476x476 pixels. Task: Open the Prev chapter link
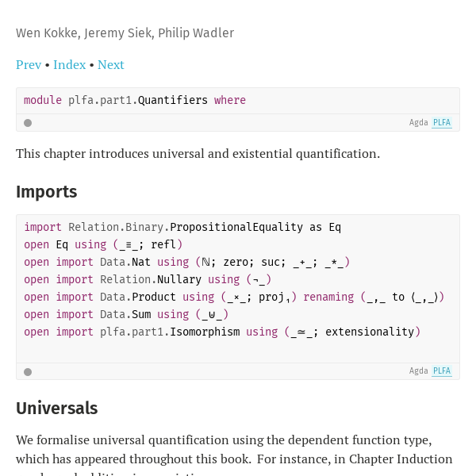tap(29, 65)
